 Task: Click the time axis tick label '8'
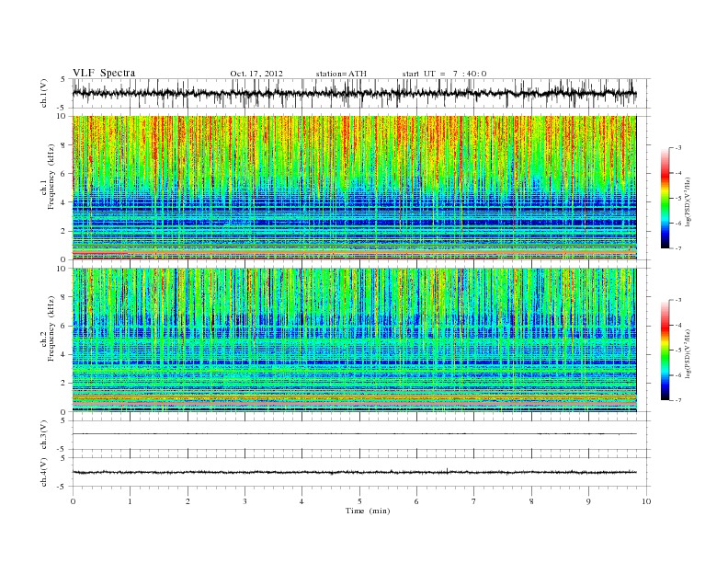[x=531, y=501]
